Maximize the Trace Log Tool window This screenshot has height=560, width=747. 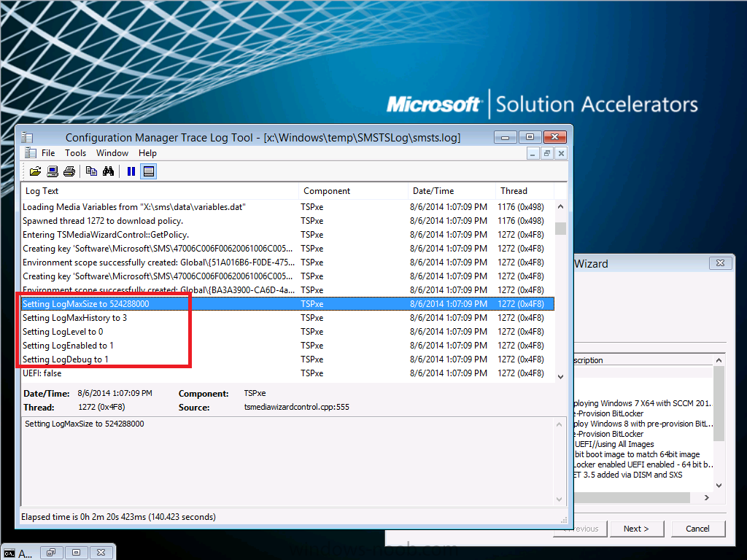530,137
